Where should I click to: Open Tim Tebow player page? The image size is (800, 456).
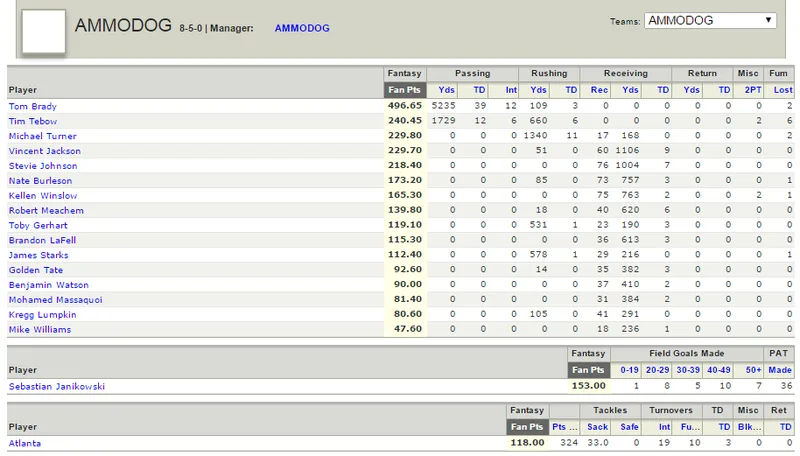pos(33,121)
